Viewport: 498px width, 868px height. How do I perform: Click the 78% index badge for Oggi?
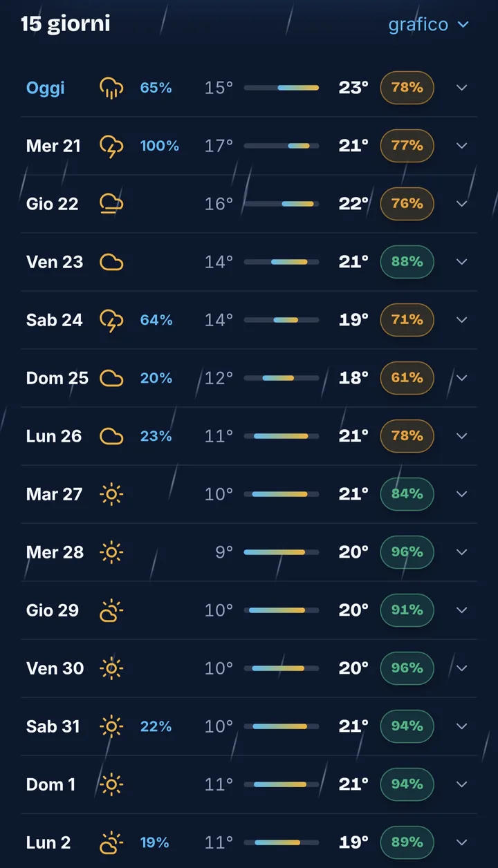[407, 88]
